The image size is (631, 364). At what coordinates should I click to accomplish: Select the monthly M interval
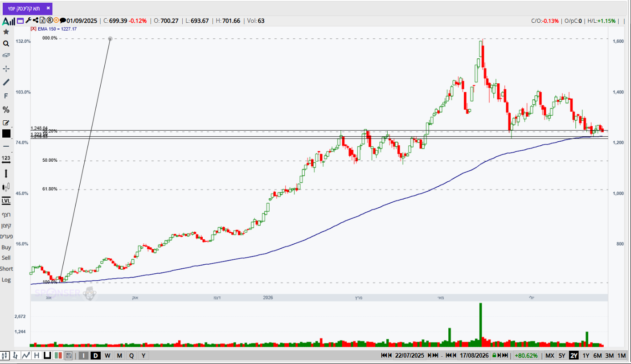pyautogui.click(x=119, y=355)
